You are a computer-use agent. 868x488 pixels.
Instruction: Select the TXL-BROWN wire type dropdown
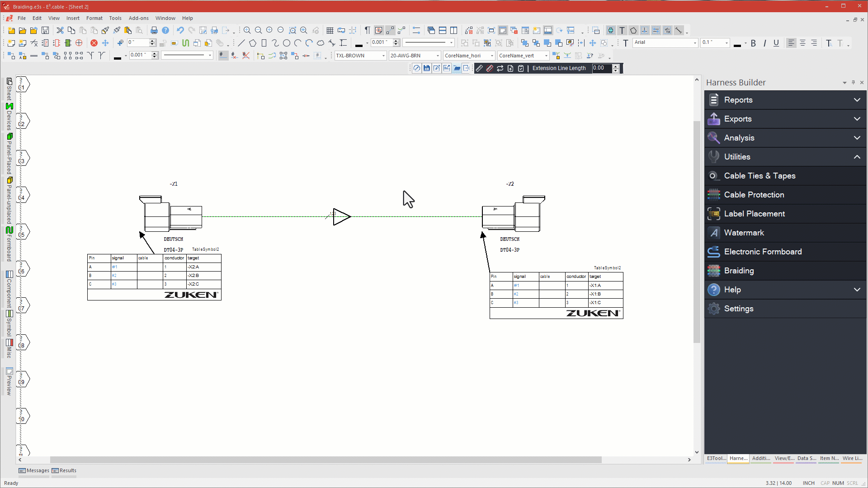pyautogui.click(x=361, y=56)
